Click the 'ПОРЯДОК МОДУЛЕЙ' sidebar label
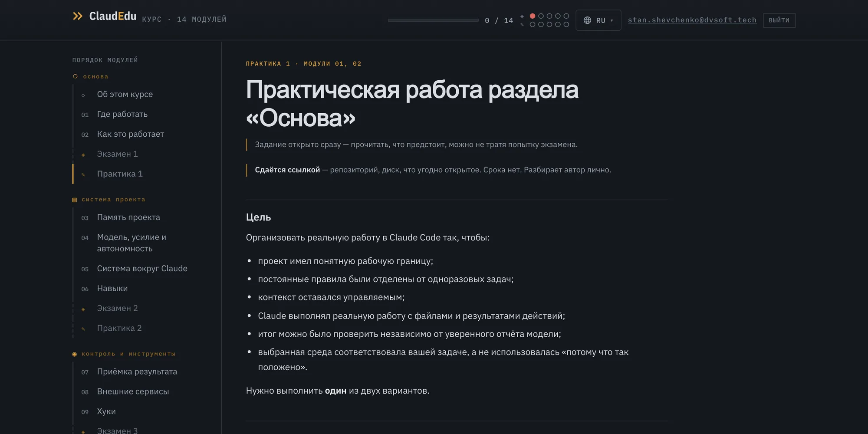 [105, 60]
